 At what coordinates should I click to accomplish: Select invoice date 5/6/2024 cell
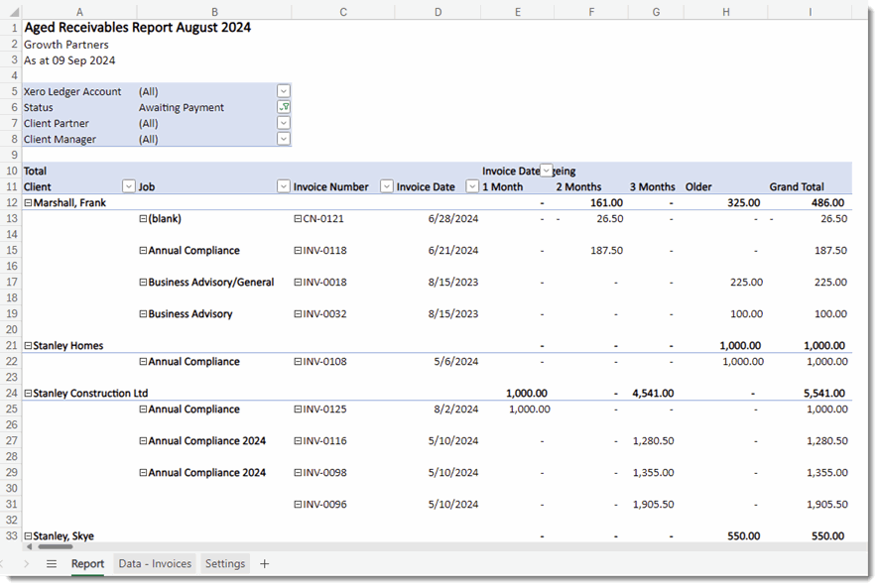pos(455,361)
